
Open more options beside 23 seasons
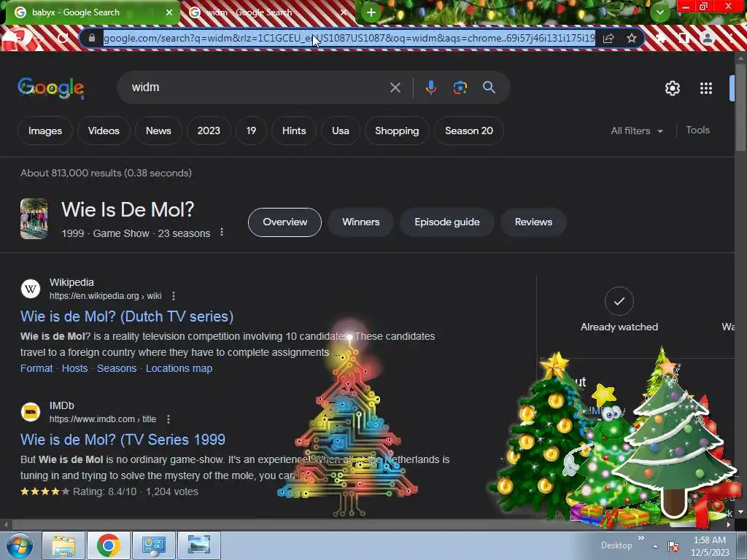222,233
